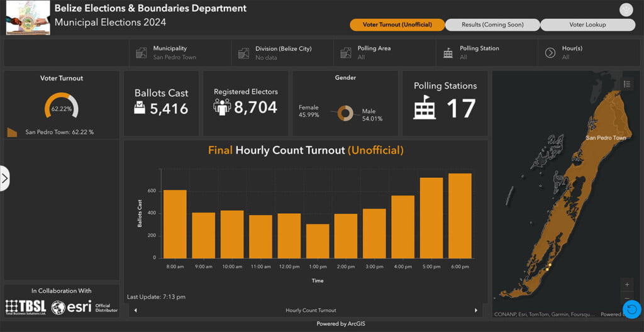Click the TBSL logo
The height and width of the screenshot is (332, 644).
(26, 307)
